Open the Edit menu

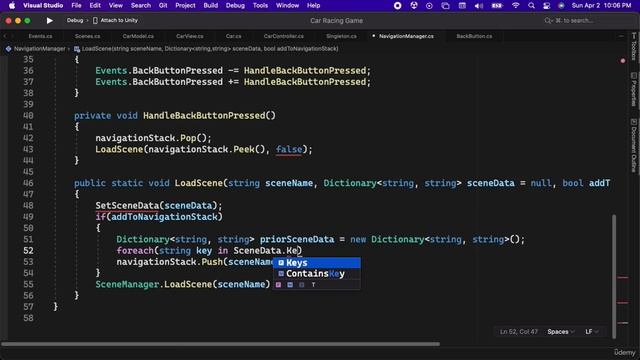click(95, 6)
